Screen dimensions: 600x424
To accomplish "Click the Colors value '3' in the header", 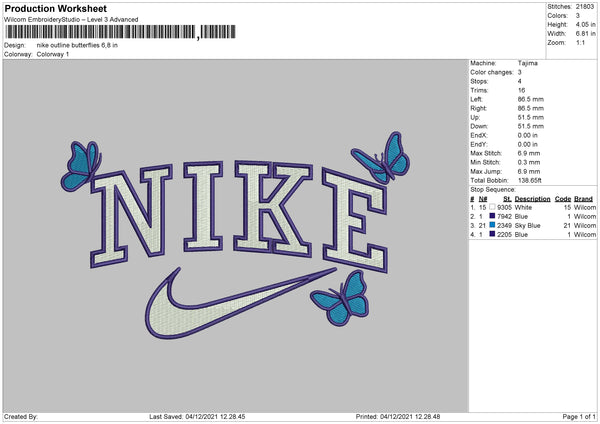I will (578, 16).
